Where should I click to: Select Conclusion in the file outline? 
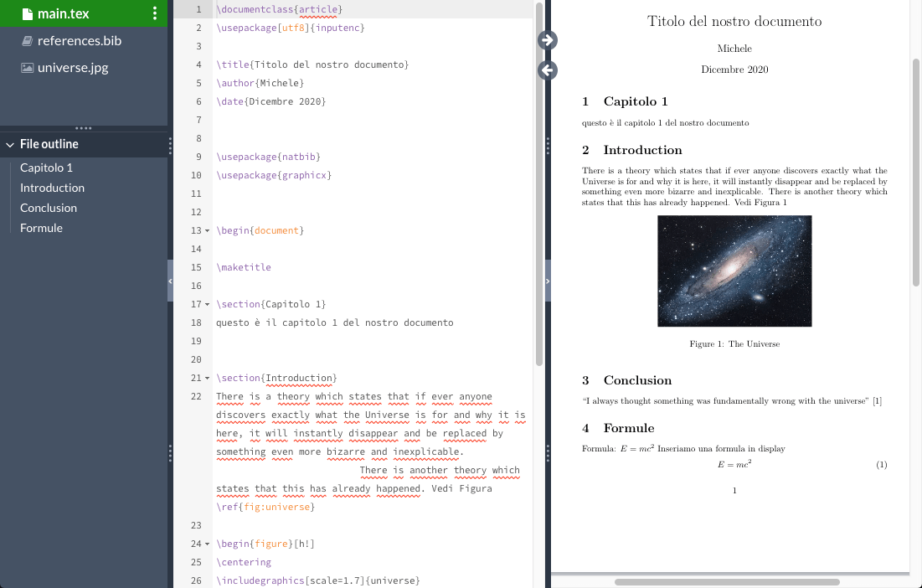click(49, 208)
